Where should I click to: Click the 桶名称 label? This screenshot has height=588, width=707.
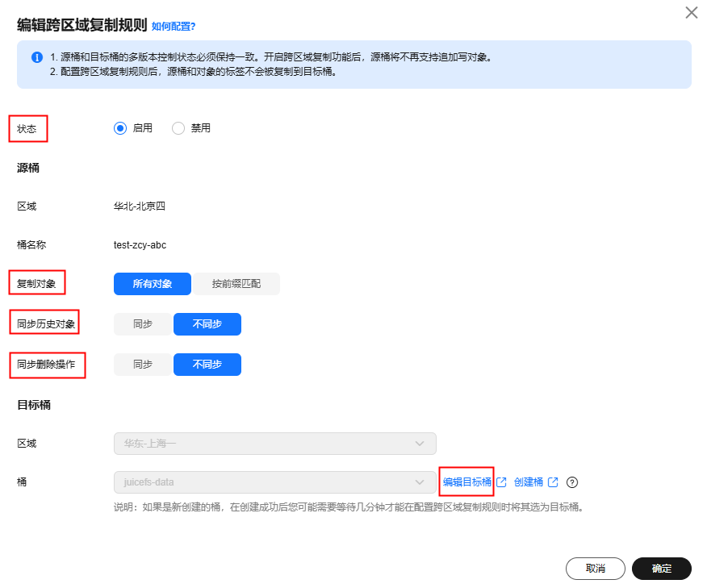pyautogui.click(x=31, y=245)
